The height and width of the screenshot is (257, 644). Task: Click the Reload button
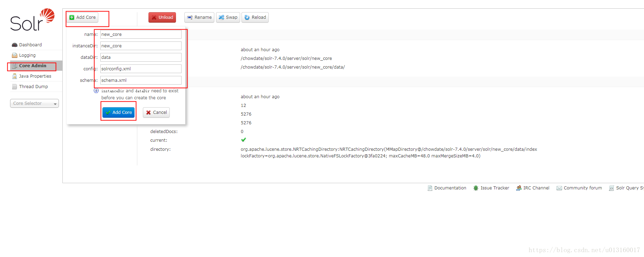pos(255,17)
